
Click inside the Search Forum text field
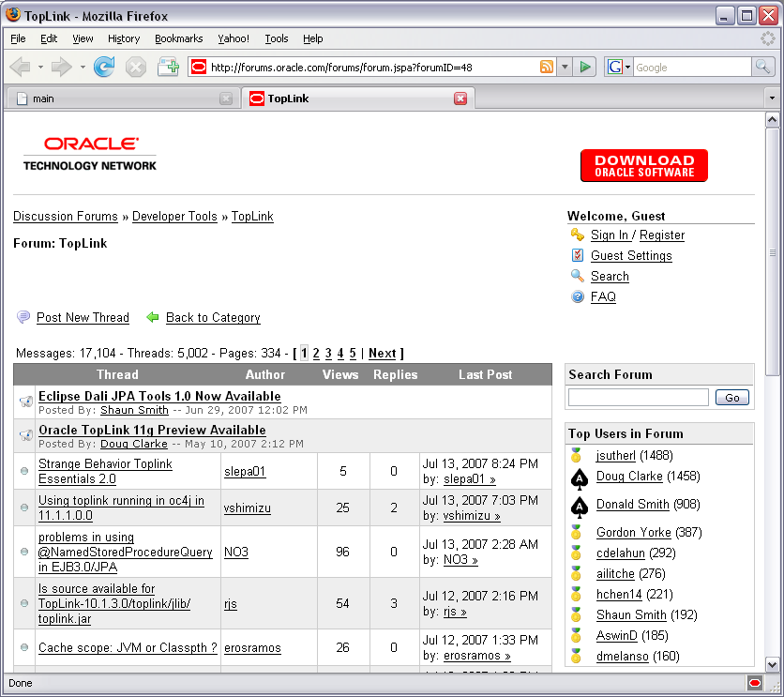click(x=639, y=398)
